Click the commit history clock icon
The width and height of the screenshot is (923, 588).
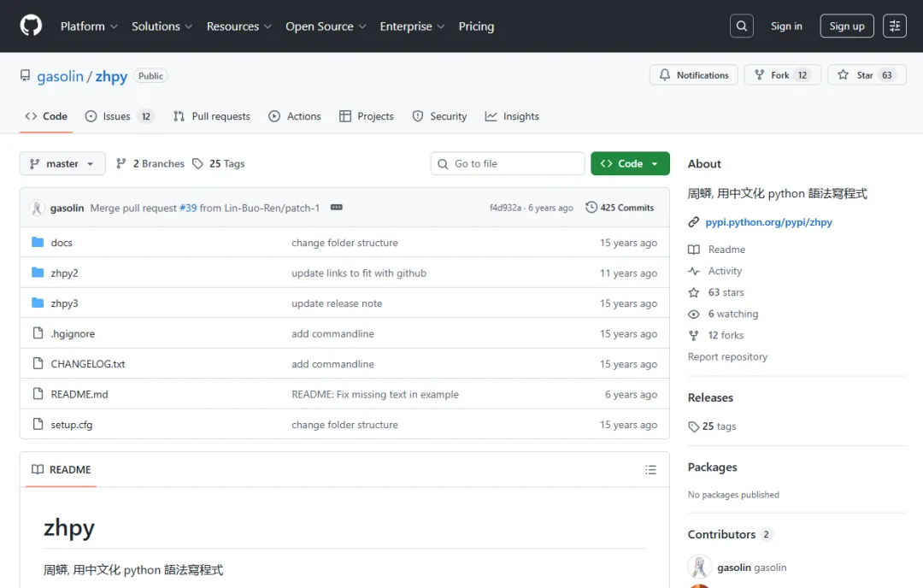click(x=591, y=207)
